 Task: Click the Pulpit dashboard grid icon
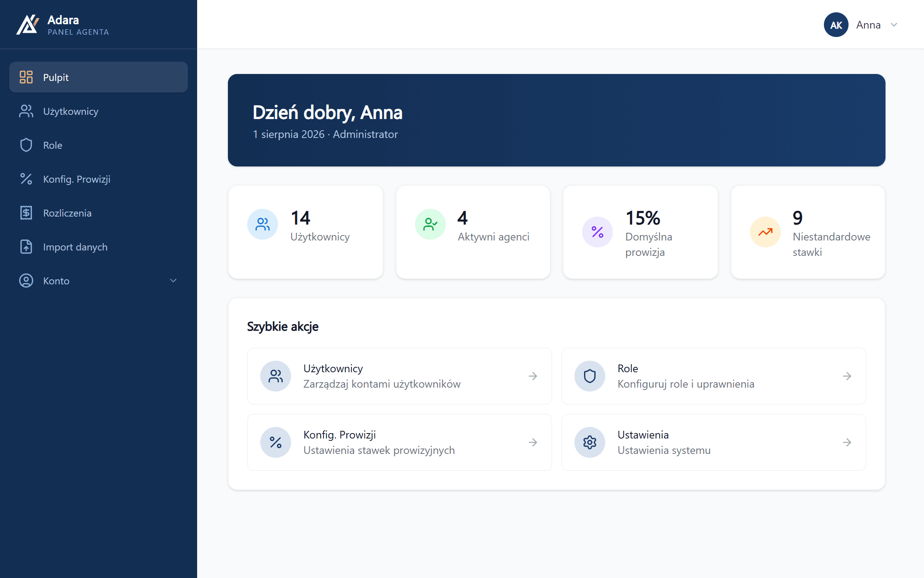(x=26, y=77)
